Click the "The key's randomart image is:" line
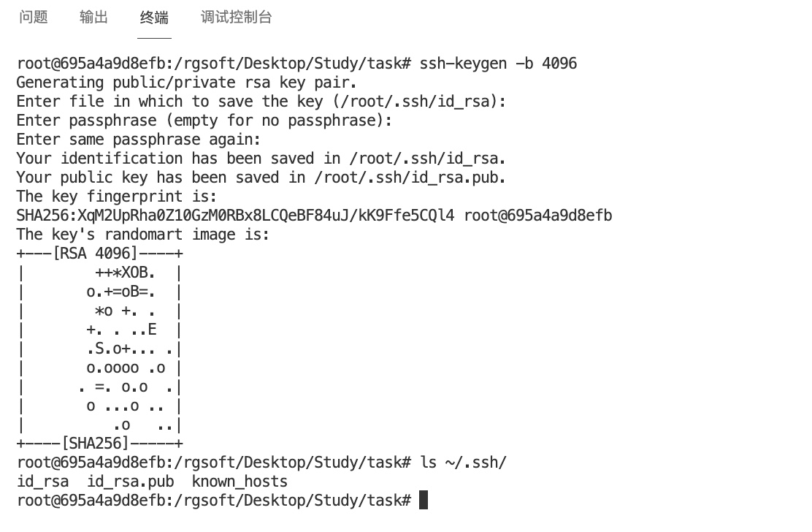The width and height of the screenshot is (812, 532). 143,235
